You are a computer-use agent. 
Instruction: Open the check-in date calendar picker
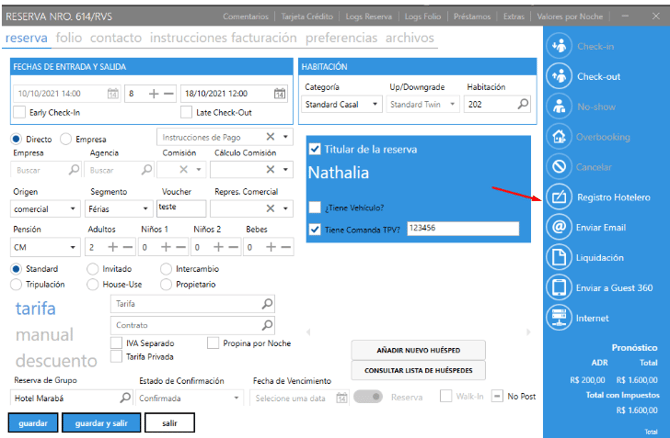click(113, 93)
